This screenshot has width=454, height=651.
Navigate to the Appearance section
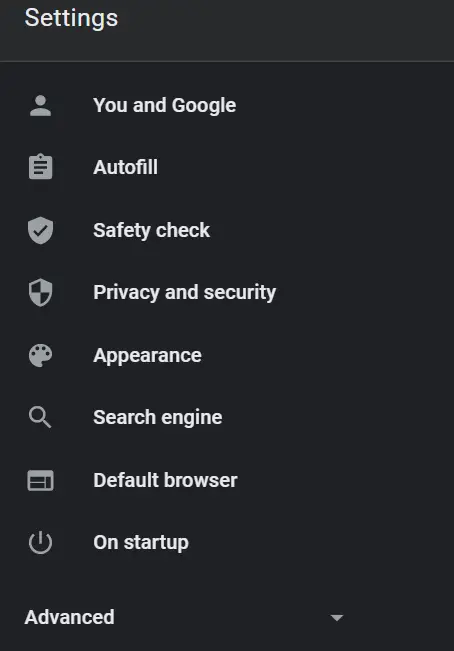coord(147,356)
